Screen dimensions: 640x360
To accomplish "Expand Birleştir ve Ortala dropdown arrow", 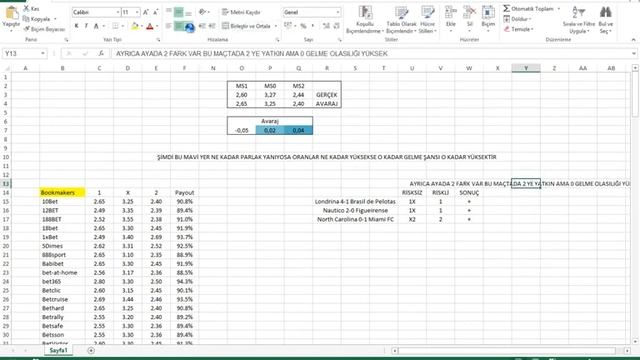I will 276,26.
